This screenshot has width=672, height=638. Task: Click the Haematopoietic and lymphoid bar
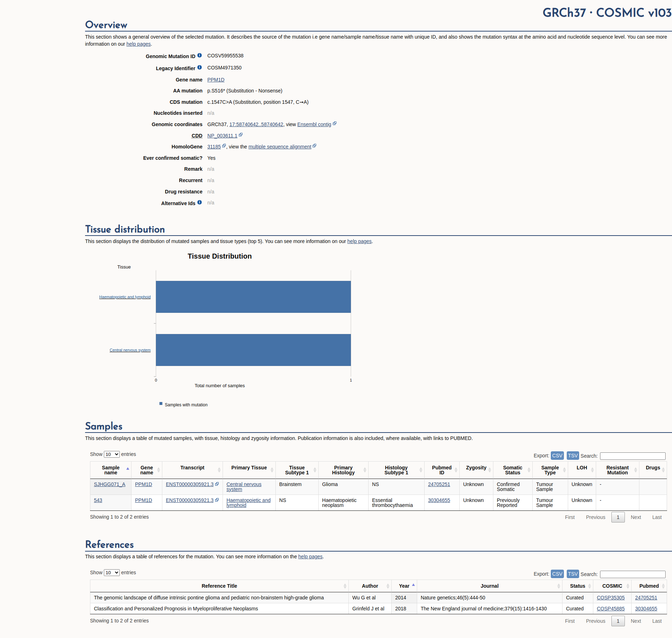coord(253,297)
